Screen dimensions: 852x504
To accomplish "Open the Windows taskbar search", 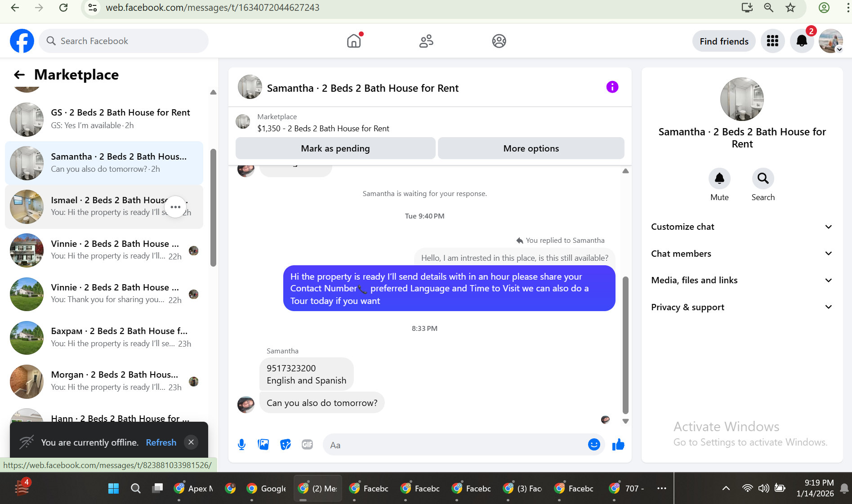I will point(135,488).
